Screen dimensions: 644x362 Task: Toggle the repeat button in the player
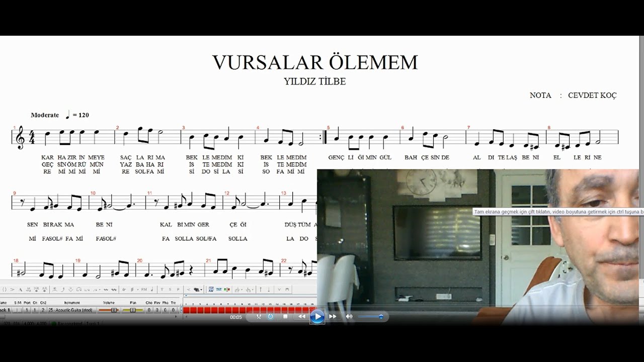click(270, 316)
